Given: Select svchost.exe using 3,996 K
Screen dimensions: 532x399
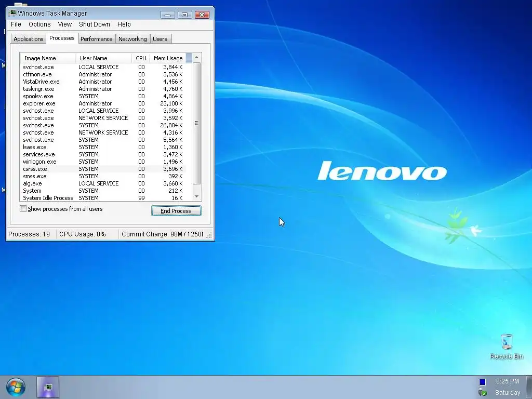Looking at the screenshot, I should pyautogui.click(x=103, y=111).
